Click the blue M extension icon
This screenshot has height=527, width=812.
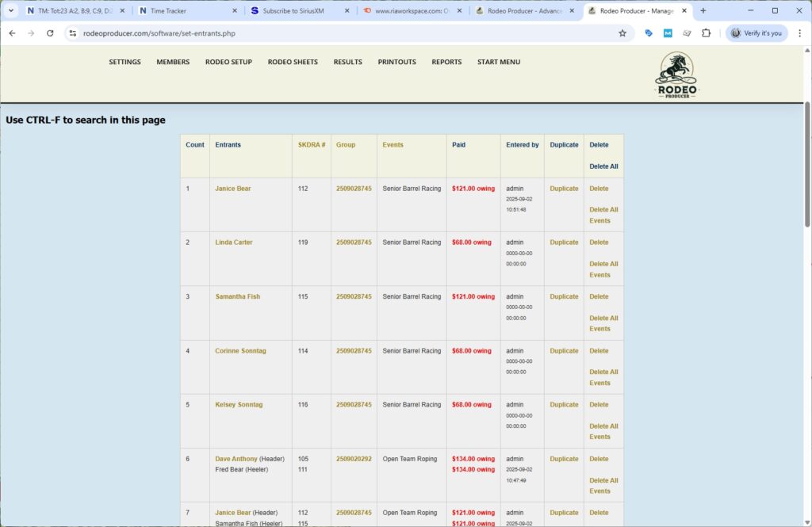pyautogui.click(x=667, y=34)
